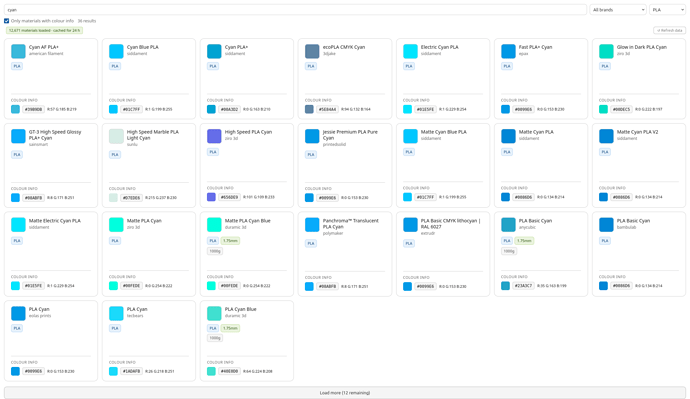690x399 pixels.
Task: Click the search field containing cyan
Action: pos(295,10)
